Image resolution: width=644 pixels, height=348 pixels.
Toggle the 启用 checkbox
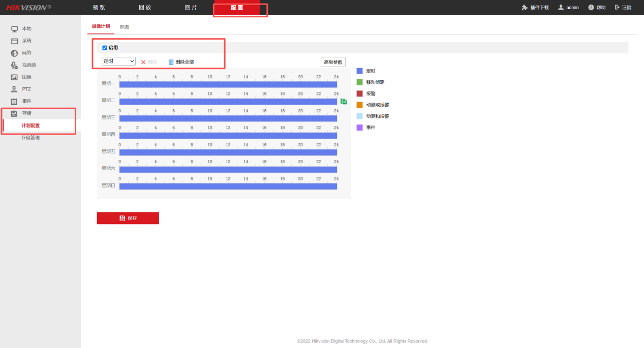[x=105, y=48]
